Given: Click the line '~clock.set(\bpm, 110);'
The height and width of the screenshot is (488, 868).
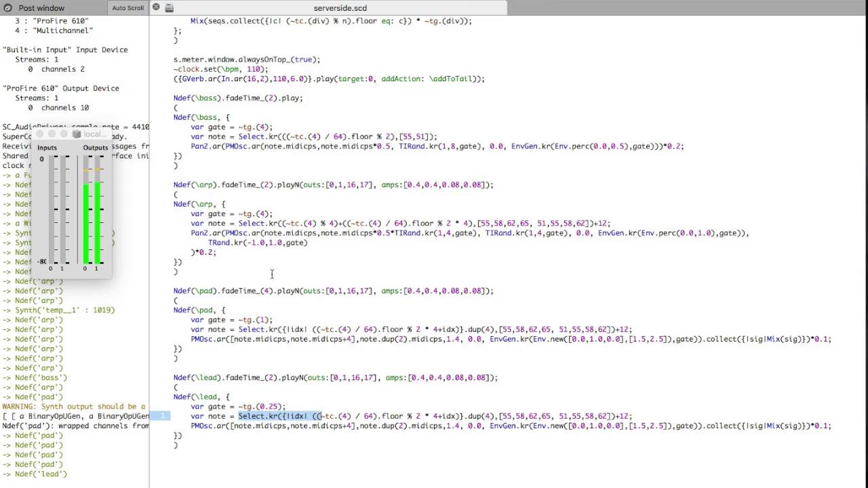Looking at the screenshot, I should pos(220,69).
